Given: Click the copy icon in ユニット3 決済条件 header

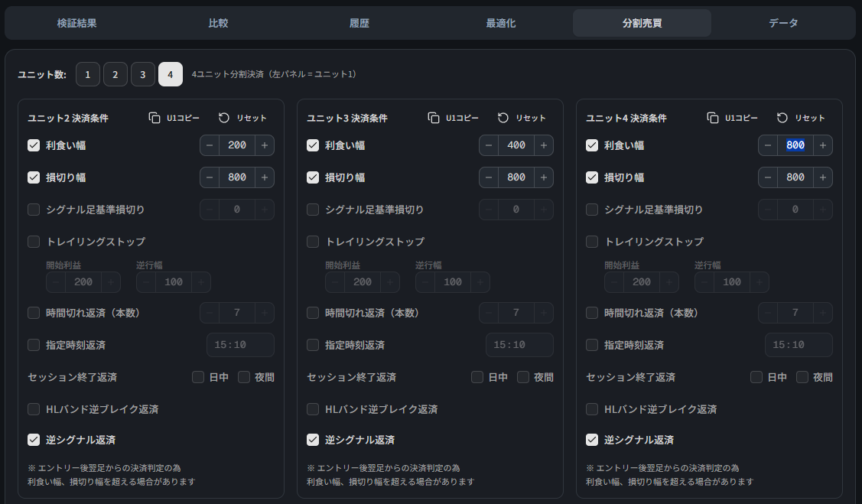Looking at the screenshot, I should [434, 119].
